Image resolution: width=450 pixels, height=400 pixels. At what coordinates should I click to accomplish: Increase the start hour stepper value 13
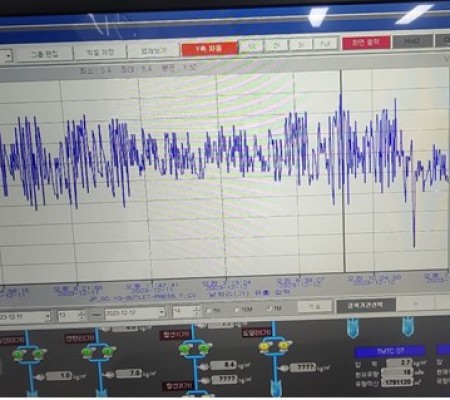(81, 313)
